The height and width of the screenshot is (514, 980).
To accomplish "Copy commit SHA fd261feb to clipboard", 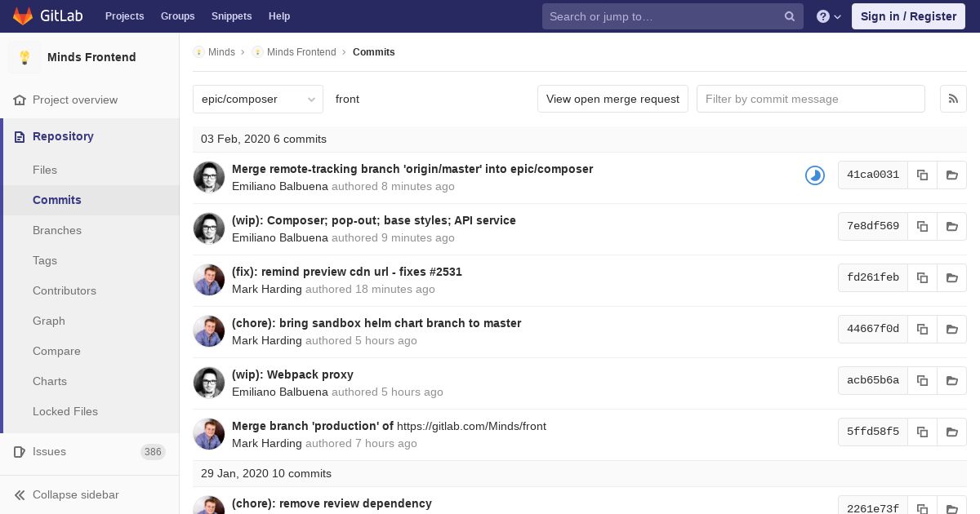I will (x=922, y=277).
